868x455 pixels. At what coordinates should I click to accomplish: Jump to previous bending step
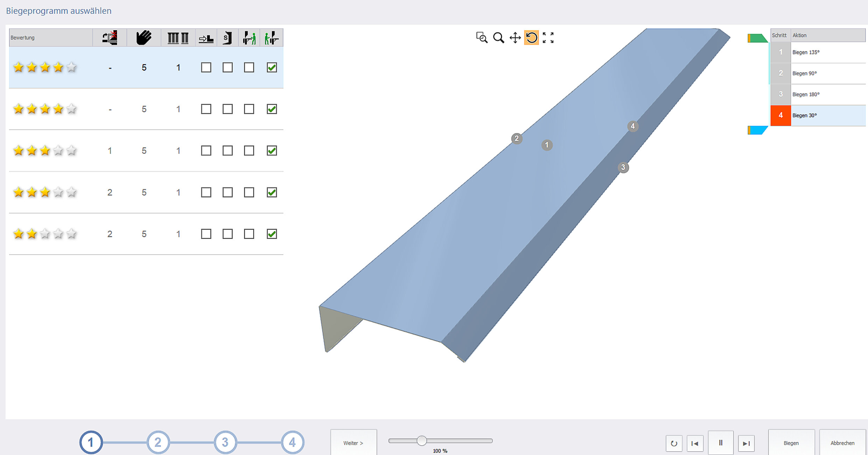(x=695, y=443)
